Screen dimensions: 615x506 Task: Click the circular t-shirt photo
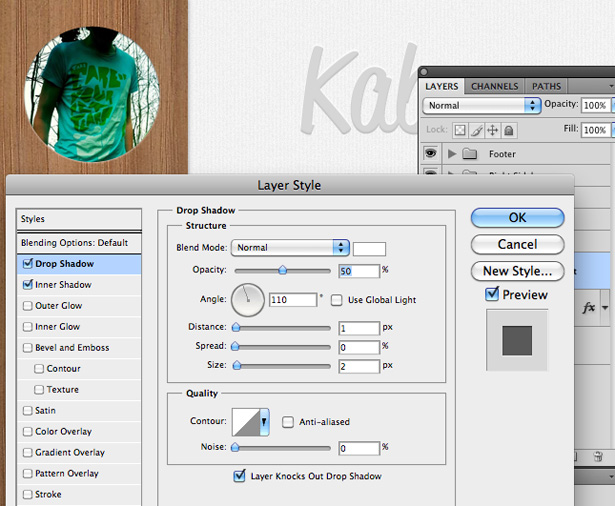tap(92, 94)
